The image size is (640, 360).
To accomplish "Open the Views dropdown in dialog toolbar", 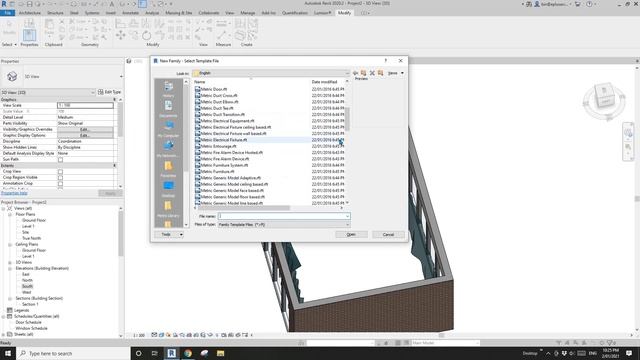I will pyautogui.click(x=396, y=73).
